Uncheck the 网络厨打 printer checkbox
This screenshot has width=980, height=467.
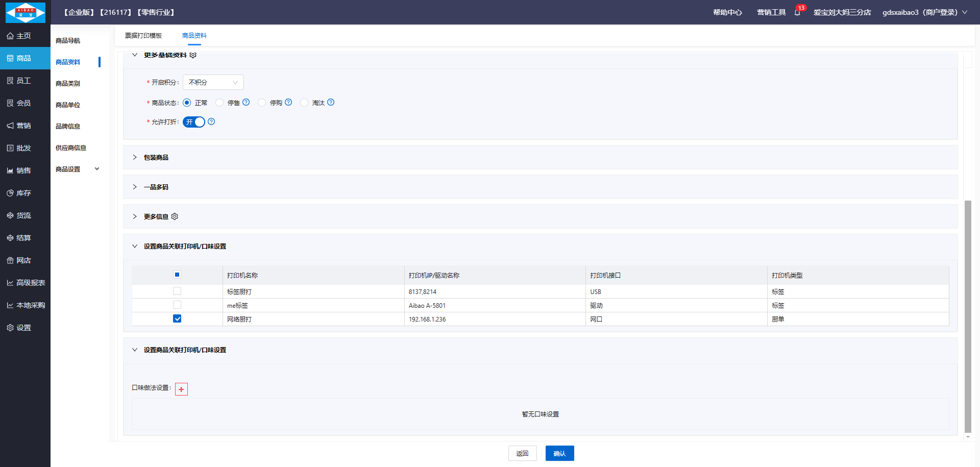tap(177, 318)
